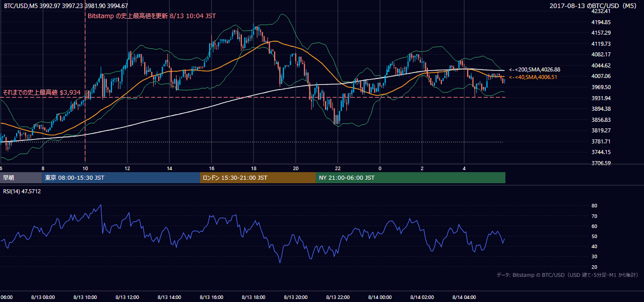Select the bottom time label '8/13 16:00'

(x=211, y=297)
